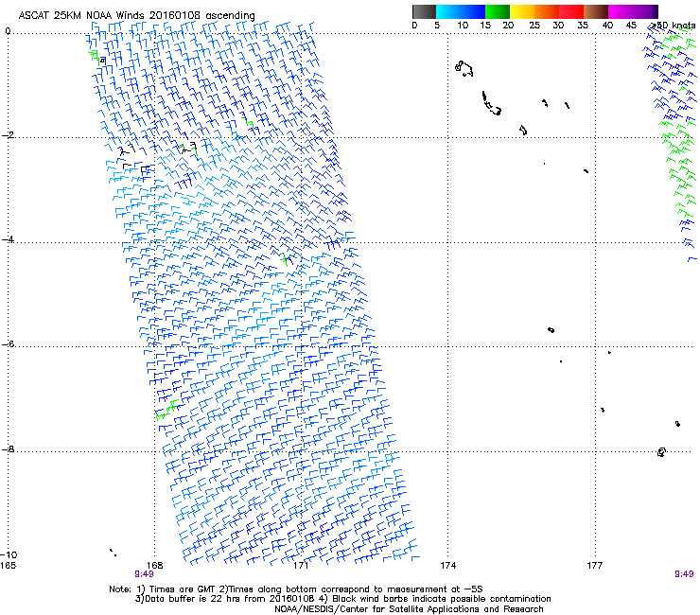This screenshot has width=700, height=615.
Task: Click the '10' legend scale label
Action: pos(463,26)
